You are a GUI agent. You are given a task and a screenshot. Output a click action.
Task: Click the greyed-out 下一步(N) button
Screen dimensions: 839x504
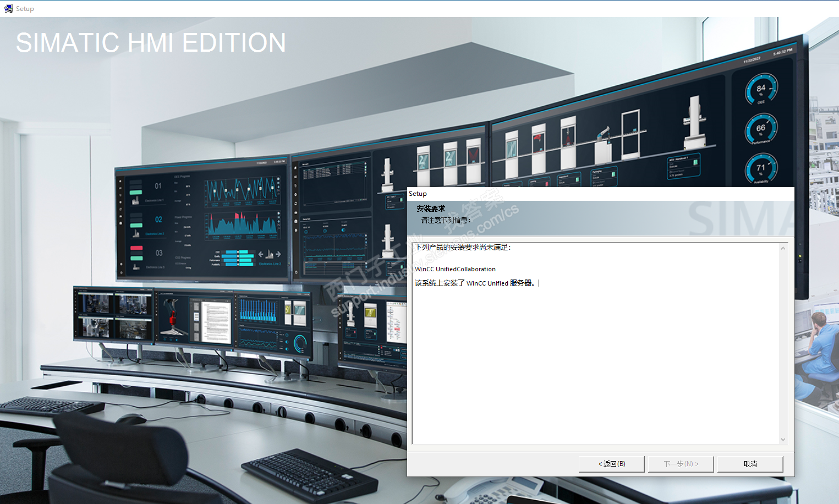681,464
